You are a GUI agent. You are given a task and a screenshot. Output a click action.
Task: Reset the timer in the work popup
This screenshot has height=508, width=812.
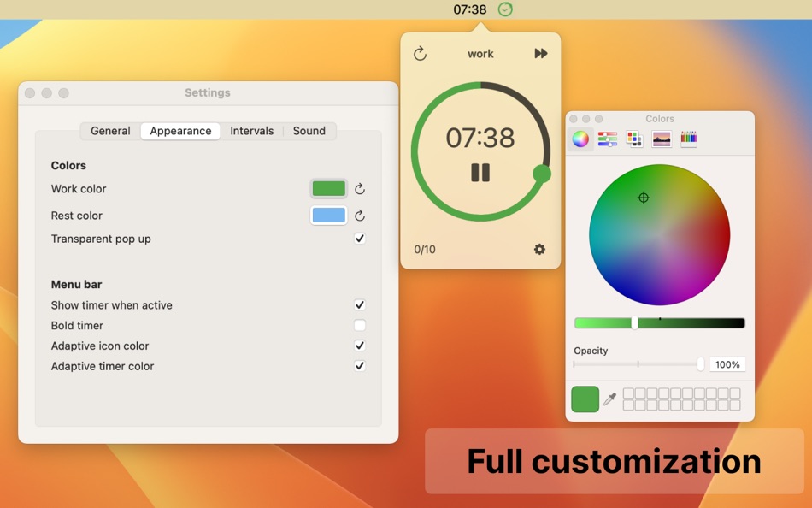[420, 53]
